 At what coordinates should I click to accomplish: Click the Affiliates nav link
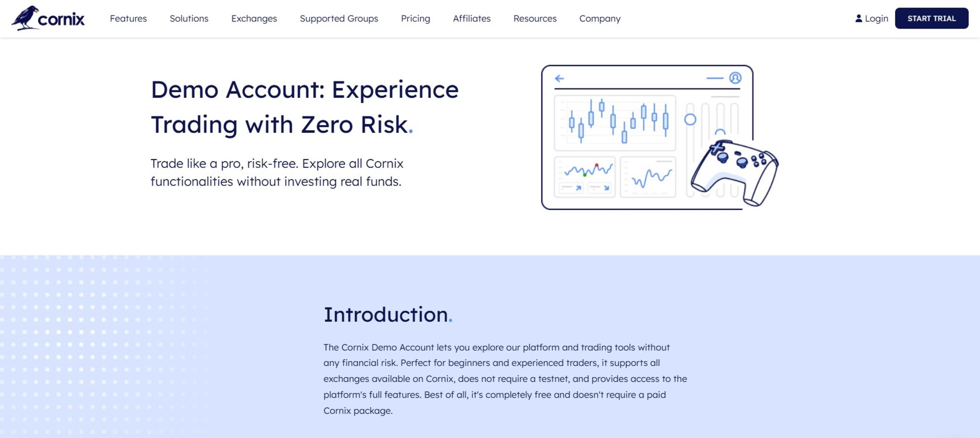tap(471, 18)
